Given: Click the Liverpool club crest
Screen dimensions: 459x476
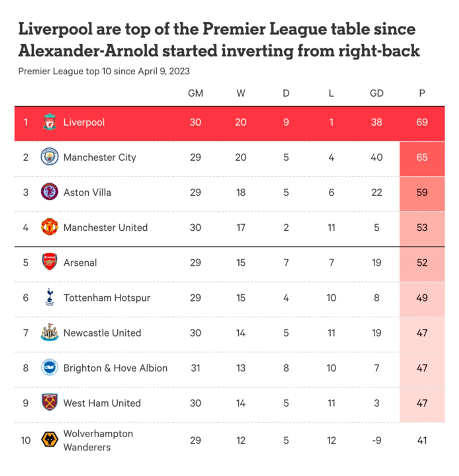Looking at the screenshot, I should [x=49, y=122].
